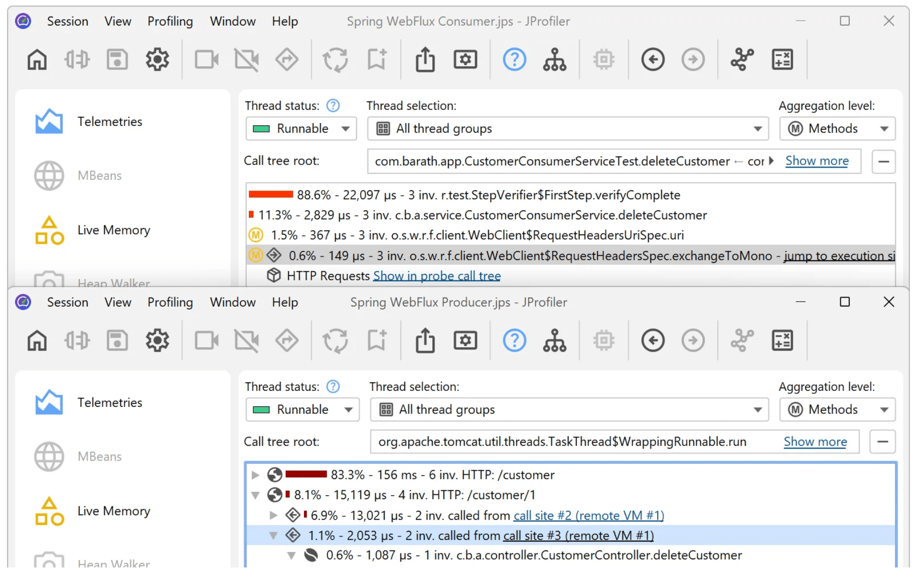The width and height of the screenshot is (924, 575).
Task: Collapse the CustomerController.deleteCustomer node
Action: [291, 556]
